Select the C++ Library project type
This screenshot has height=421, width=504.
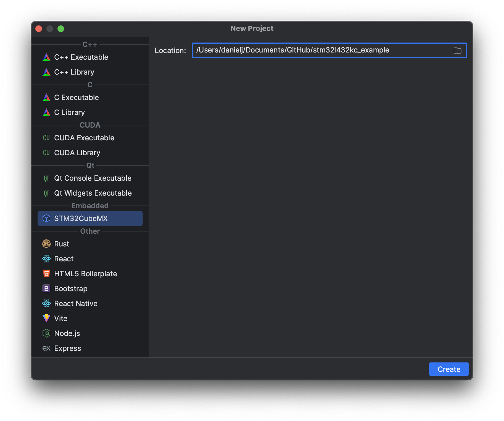(74, 72)
